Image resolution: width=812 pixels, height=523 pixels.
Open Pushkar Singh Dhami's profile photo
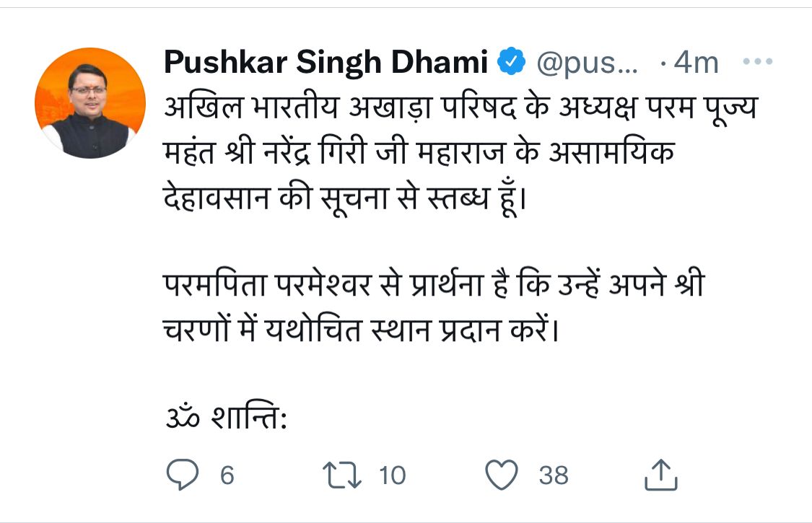point(90,103)
